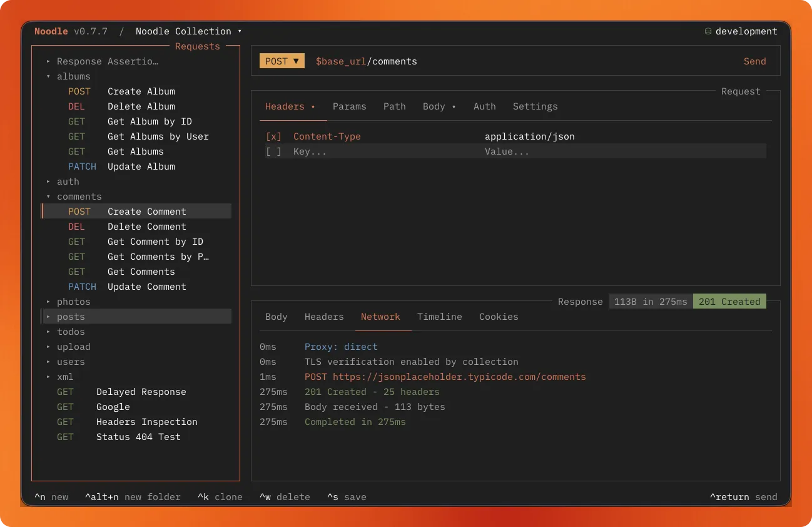812x527 pixels.
Task: Select the application/json header value
Action: [x=529, y=136]
